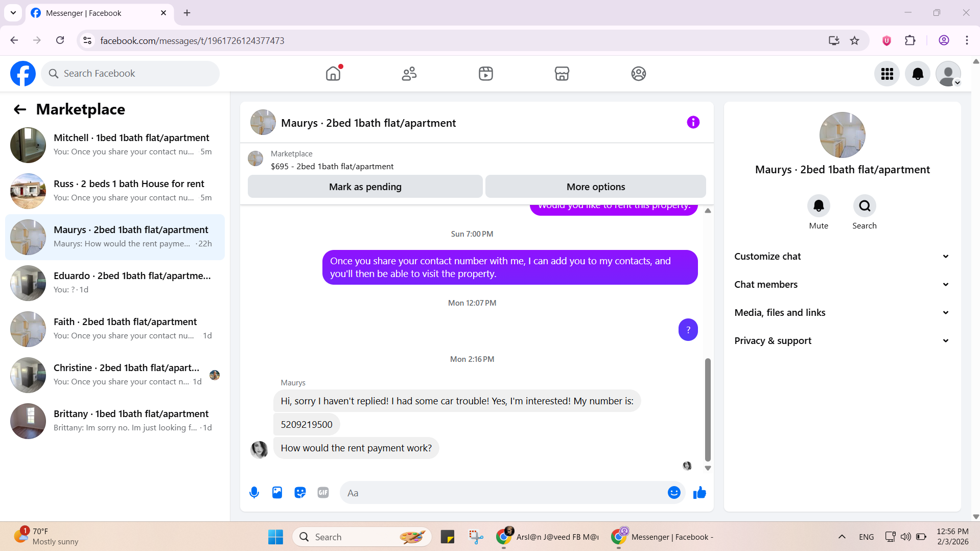Image resolution: width=980 pixels, height=551 pixels.
Task: Send a thumbs-up like
Action: coord(699,493)
